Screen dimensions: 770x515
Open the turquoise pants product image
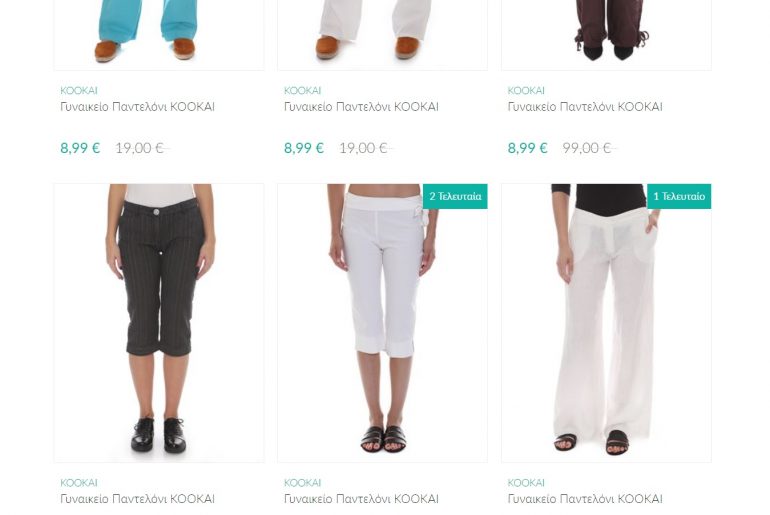(159, 35)
